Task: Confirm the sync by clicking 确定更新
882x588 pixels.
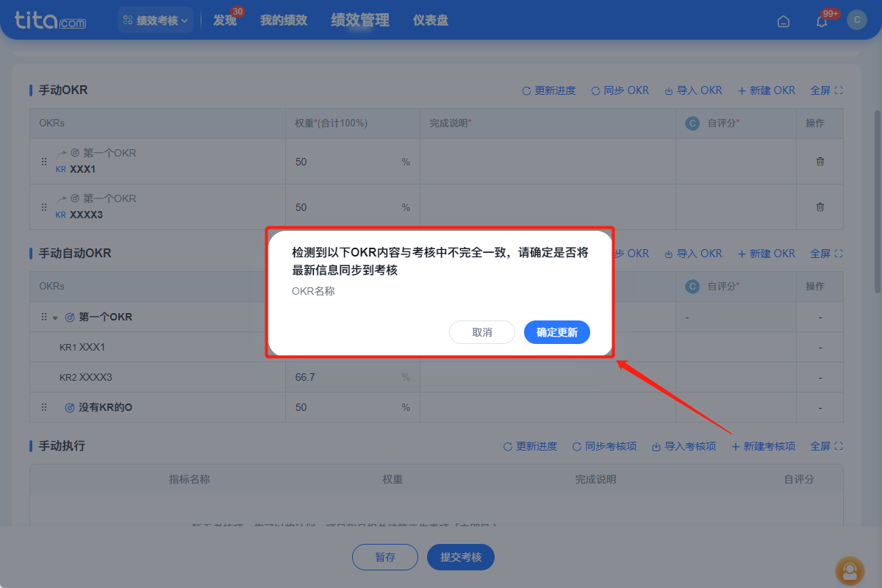Action: pos(556,332)
